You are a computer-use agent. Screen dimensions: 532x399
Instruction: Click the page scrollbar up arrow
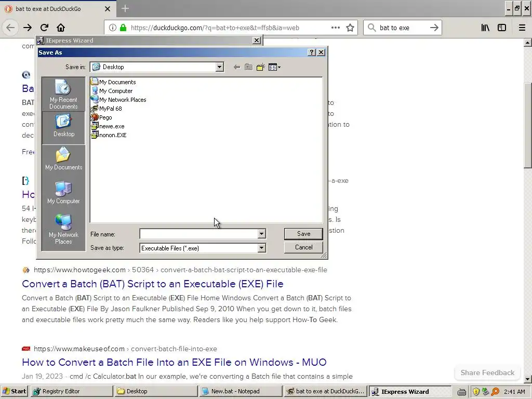coord(528,43)
